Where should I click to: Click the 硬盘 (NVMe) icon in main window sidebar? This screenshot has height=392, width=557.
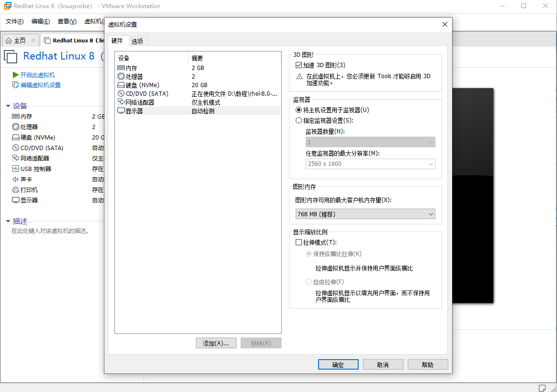[16, 137]
